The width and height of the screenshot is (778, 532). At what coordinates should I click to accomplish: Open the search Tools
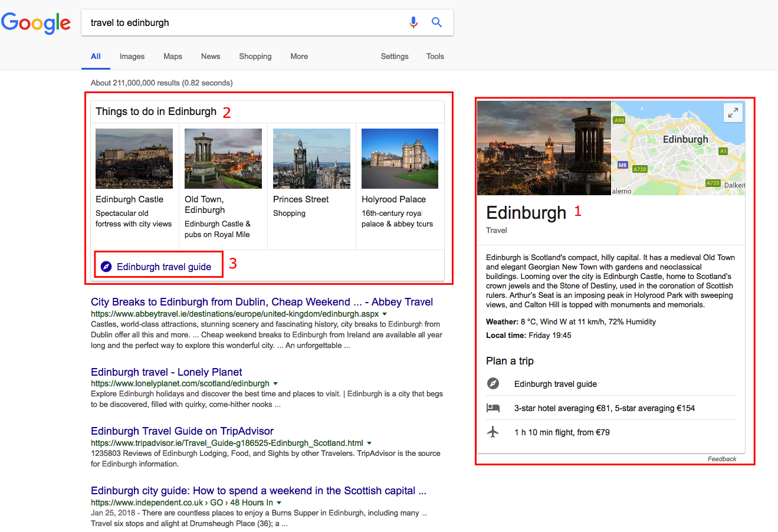435,57
